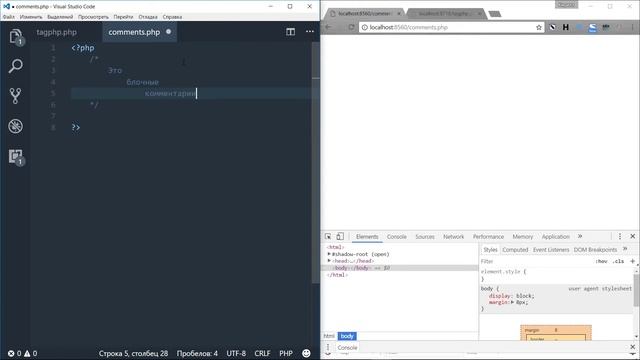
Task: Select the body element row in DOM tree
Action: point(400,268)
